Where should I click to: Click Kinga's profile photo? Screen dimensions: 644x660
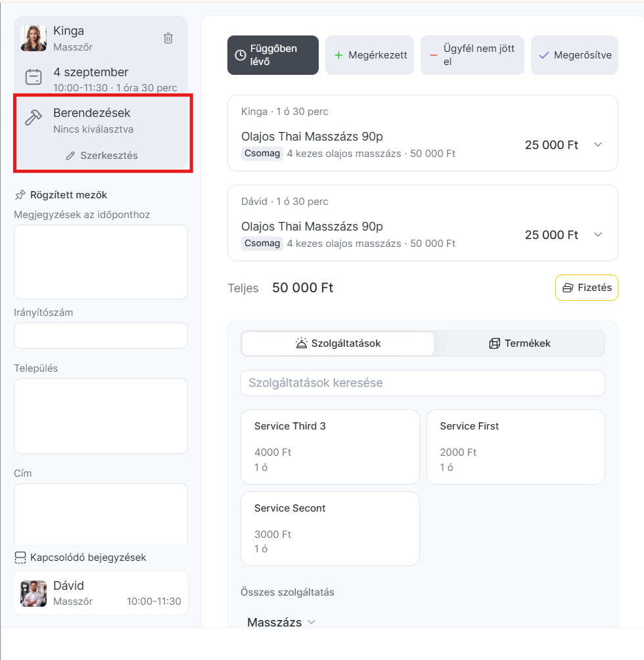[34, 38]
